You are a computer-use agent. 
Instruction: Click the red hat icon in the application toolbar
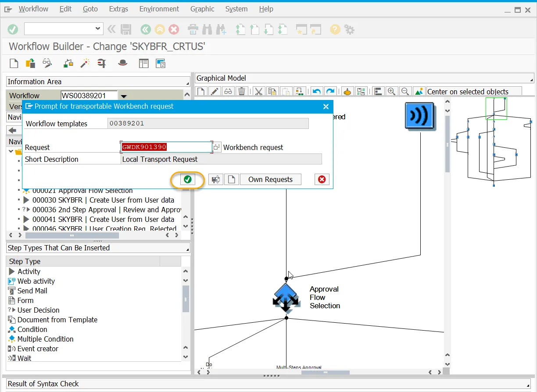[x=123, y=63]
